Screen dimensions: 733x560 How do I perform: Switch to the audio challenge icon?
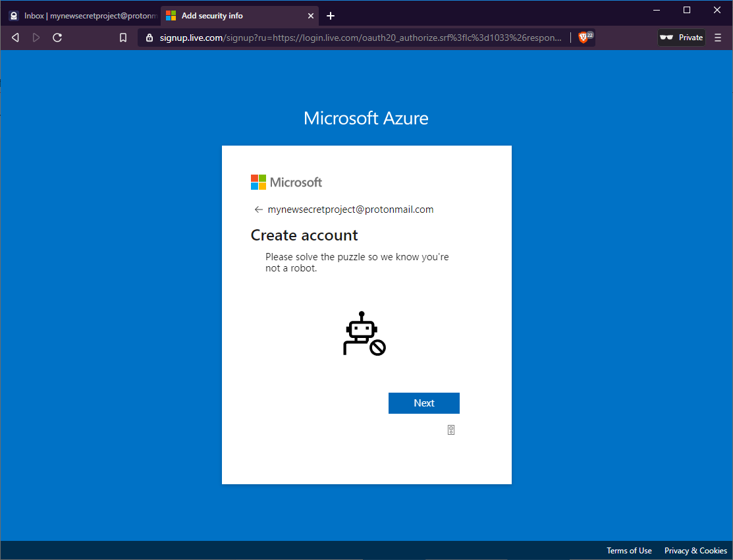click(x=451, y=430)
